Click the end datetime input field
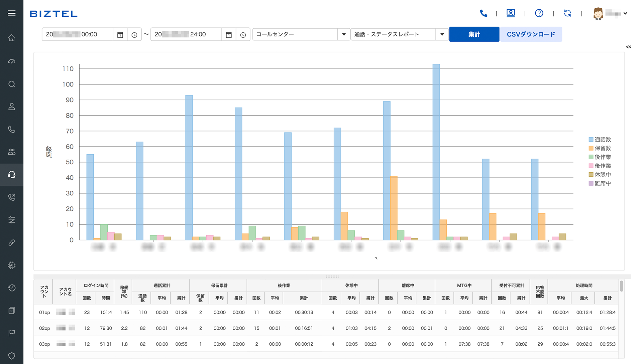Viewport: 642px width, 364px height. click(186, 34)
